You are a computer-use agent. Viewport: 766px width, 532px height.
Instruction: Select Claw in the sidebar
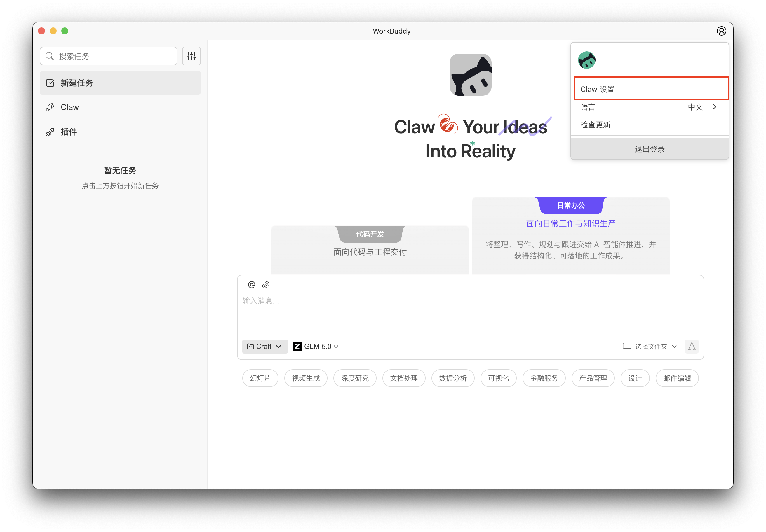pos(69,107)
